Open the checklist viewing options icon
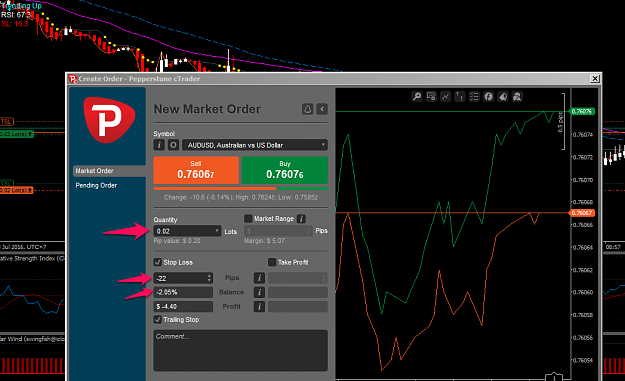The image size is (625, 381). (x=474, y=96)
